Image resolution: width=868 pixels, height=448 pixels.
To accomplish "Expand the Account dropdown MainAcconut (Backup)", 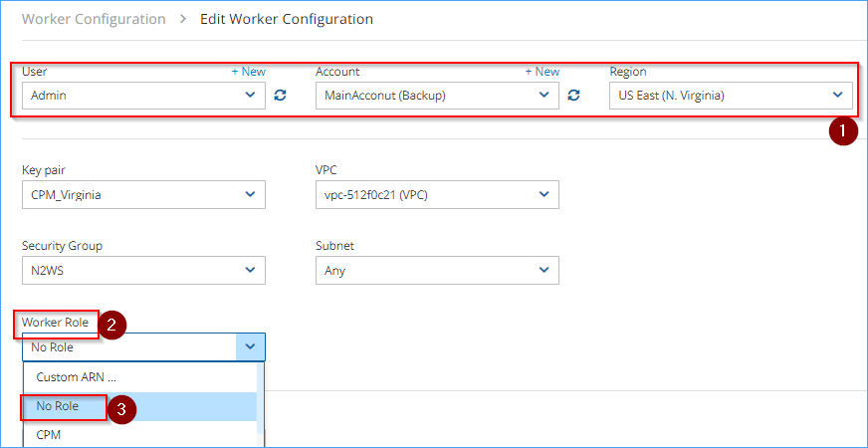I will pyautogui.click(x=437, y=96).
